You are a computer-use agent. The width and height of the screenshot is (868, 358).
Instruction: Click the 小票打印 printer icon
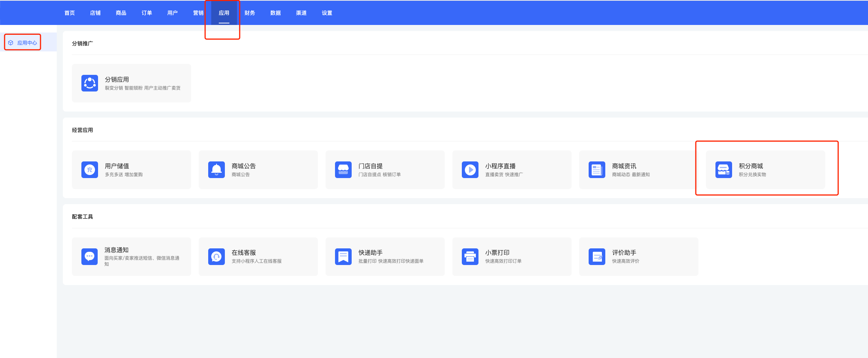point(470,257)
